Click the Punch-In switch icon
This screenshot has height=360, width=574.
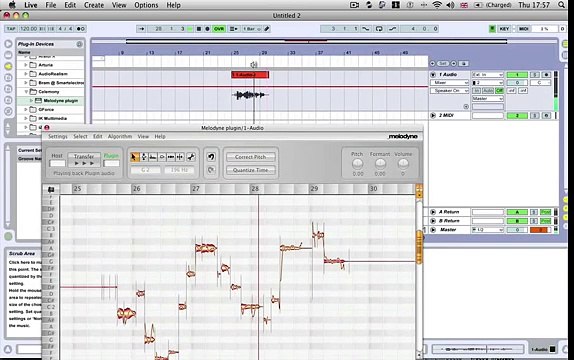pyautogui.click(x=366, y=29)
